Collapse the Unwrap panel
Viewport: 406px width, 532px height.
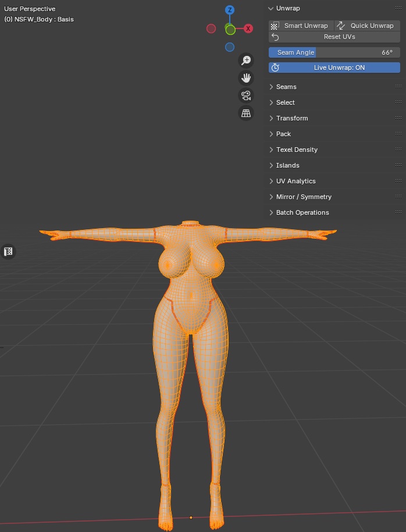pyautogui.click(x=270, y=9)
